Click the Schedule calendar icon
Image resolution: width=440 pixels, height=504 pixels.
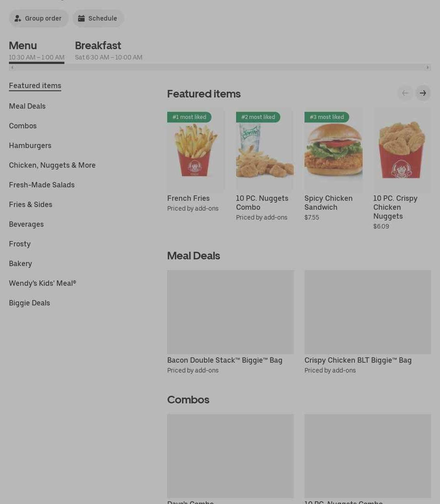tap(81, 18)
